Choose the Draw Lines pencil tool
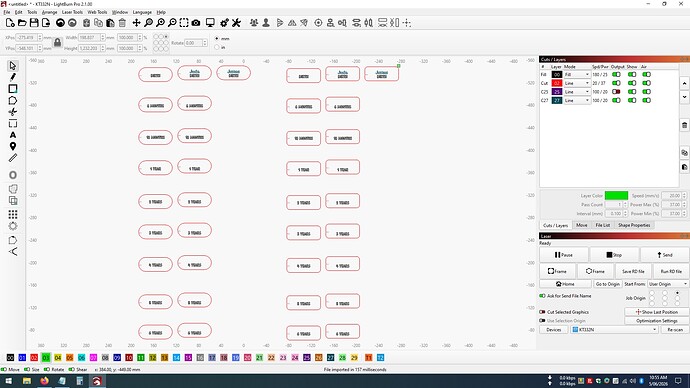 coord(13,77)
